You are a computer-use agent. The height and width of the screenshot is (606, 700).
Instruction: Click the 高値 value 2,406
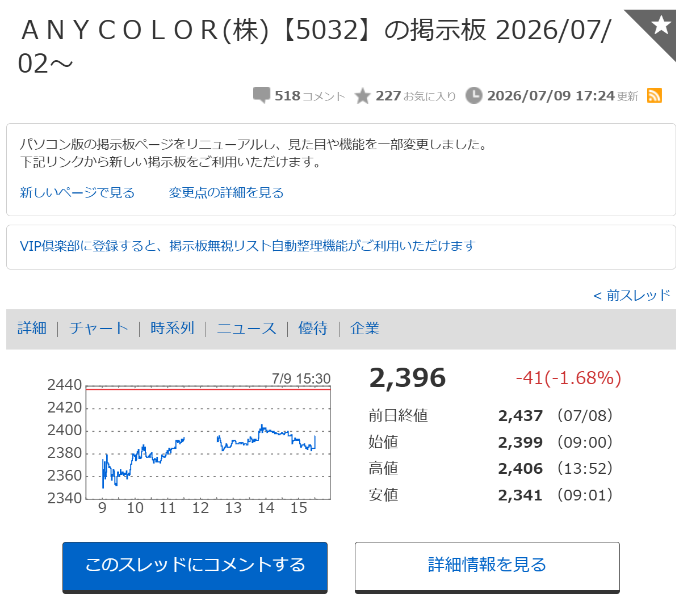click(x=521, y=469)
